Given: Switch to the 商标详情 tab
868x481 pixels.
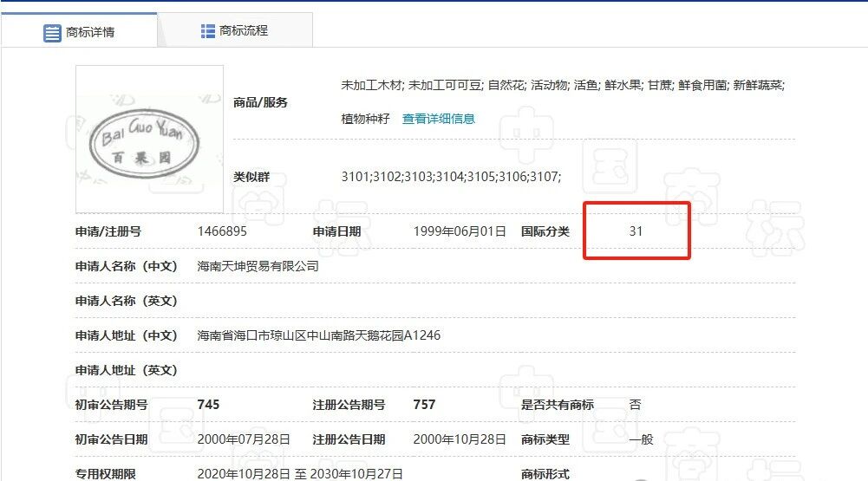Looking at the screenshot, I should [x=79, y=30].
